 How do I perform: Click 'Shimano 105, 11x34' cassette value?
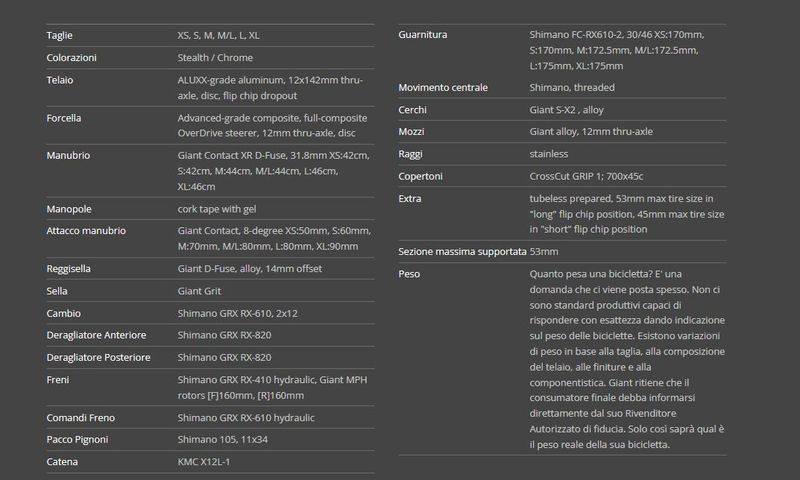click(x=222, y=440)
